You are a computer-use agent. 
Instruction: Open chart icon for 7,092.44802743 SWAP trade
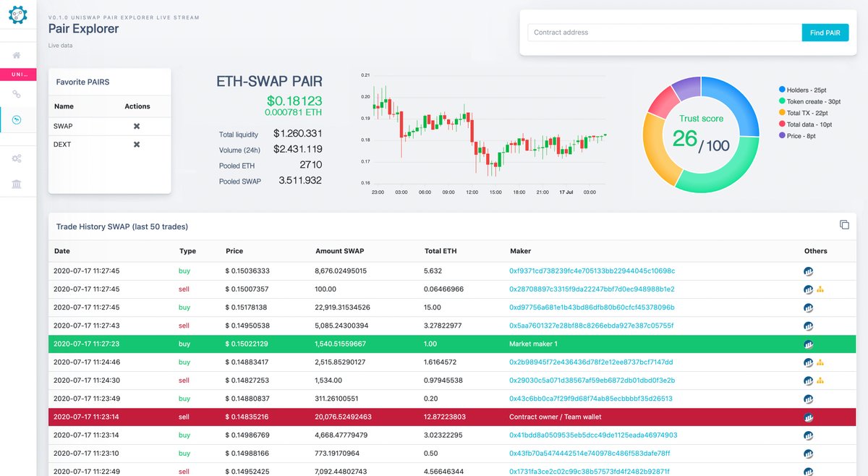(x=809, y=472)
